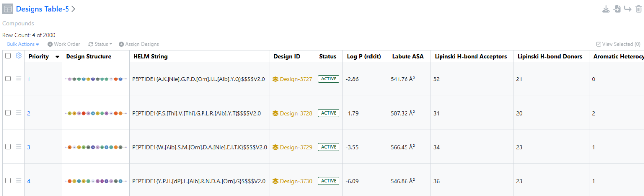This screenshot has height=196, width=644.
Task: Tick the select-all checkbox in table header
Action: coord(8,56)
